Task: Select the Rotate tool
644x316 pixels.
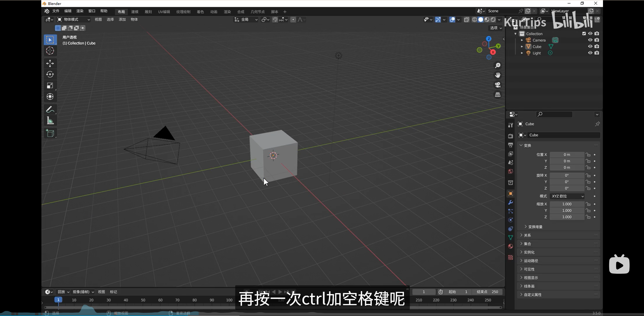Action: [x=50, y=74]
